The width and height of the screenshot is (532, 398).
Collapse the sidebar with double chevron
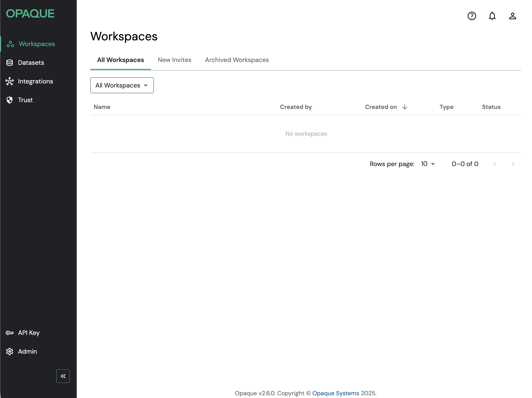[63, 376]
